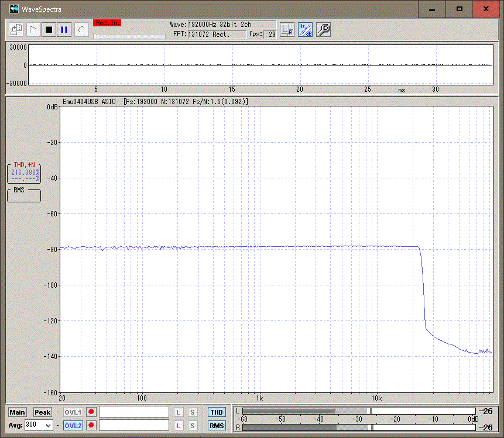Pause the analysis with the blue pause button
Screen dimensions: 504x438
pyautogui.click(x=64, y=30)
